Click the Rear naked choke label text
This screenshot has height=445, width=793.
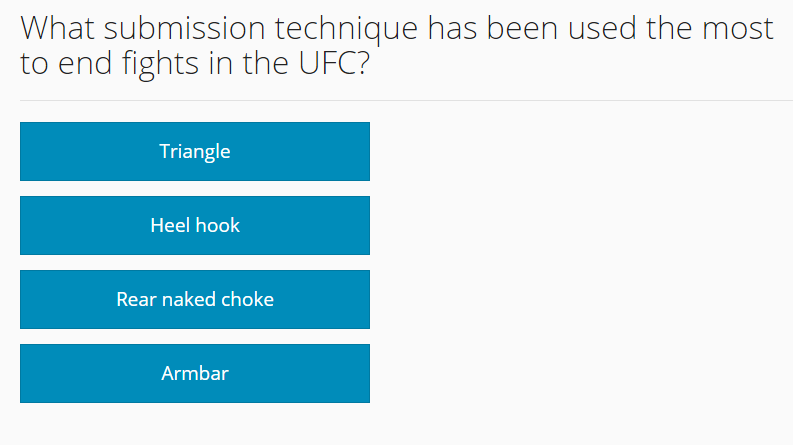point(195,299)
